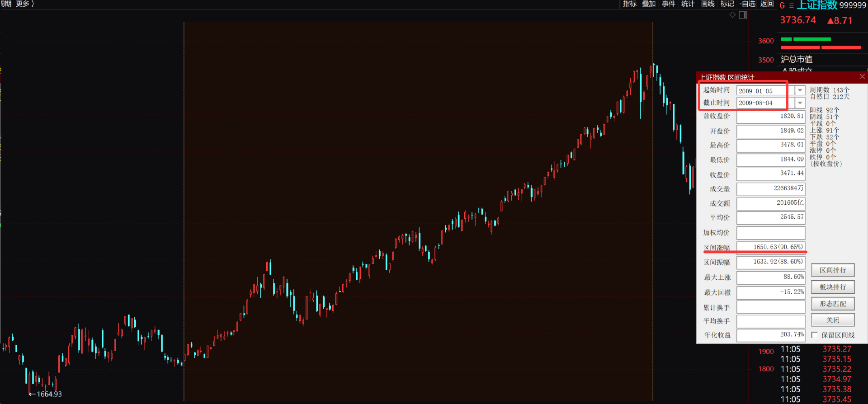Click the 成交额 field 201605亿
868x404 pixels.
[x=771, y=203]
